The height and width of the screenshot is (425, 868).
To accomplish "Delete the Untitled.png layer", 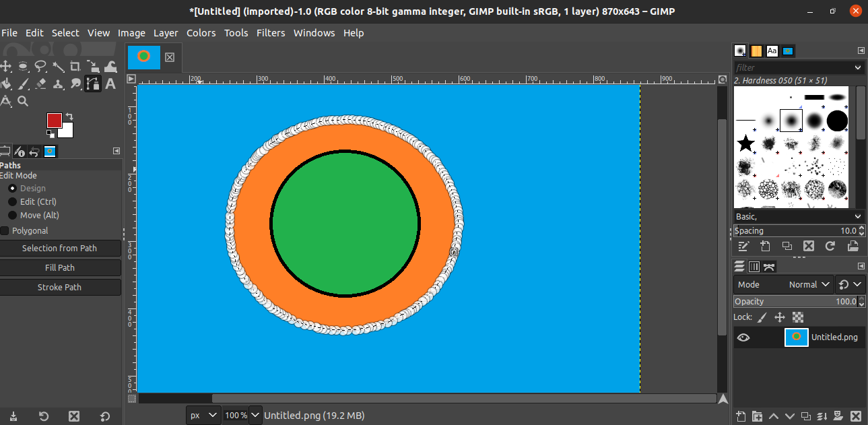I will 856,416.
